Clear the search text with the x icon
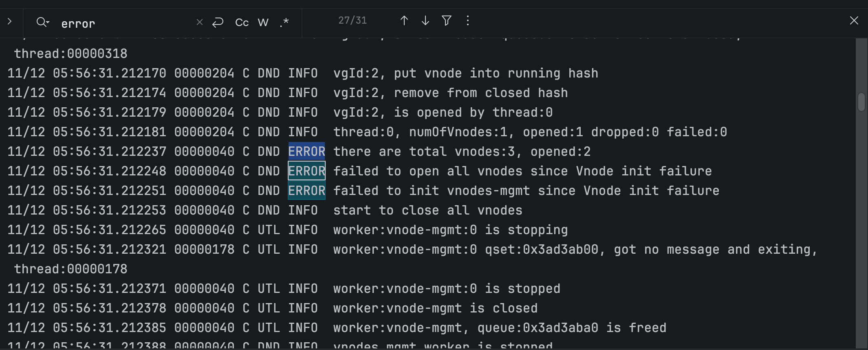The height and width of the screenshot is (350, 868). coord(200,22)
